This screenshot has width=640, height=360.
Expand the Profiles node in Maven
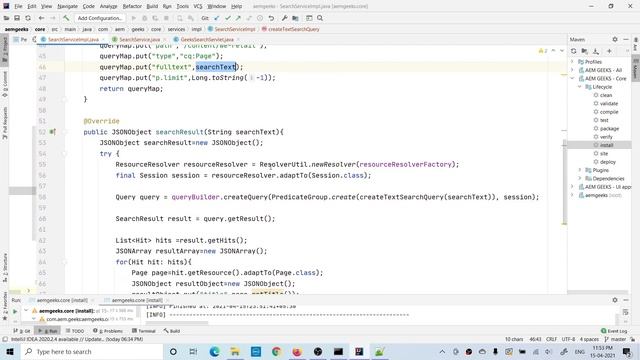click(572, 62)
